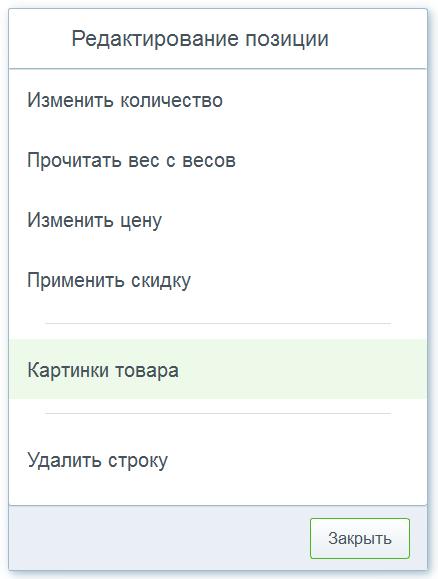Pick "Применить скидку" from the list
The width and height of the screenshot is (438, 579).
[218, 280]
